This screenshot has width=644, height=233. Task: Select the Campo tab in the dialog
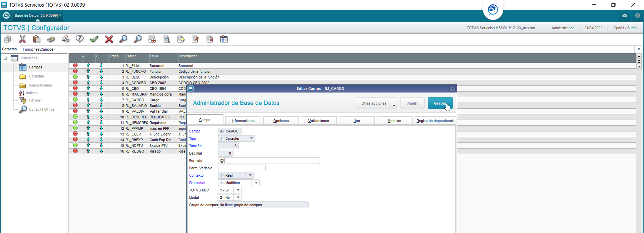pyautogui.click(x=205, y=120)
